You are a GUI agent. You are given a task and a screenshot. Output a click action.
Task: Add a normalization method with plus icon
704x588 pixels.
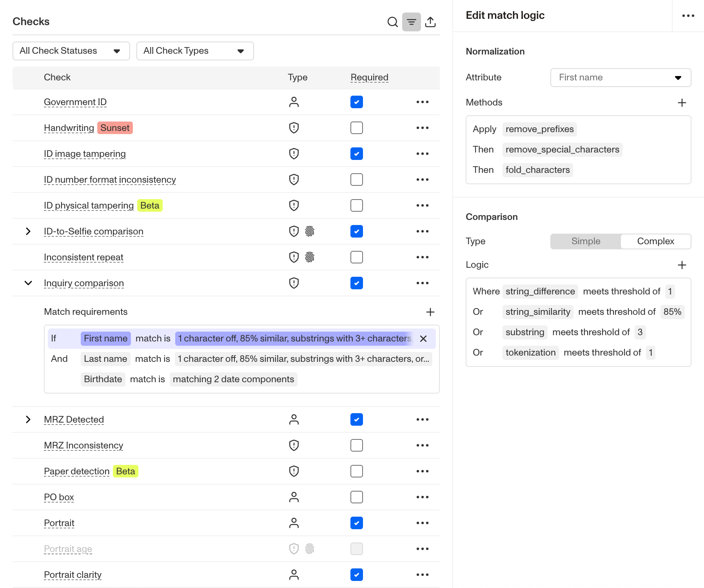[x=682, y=103]
